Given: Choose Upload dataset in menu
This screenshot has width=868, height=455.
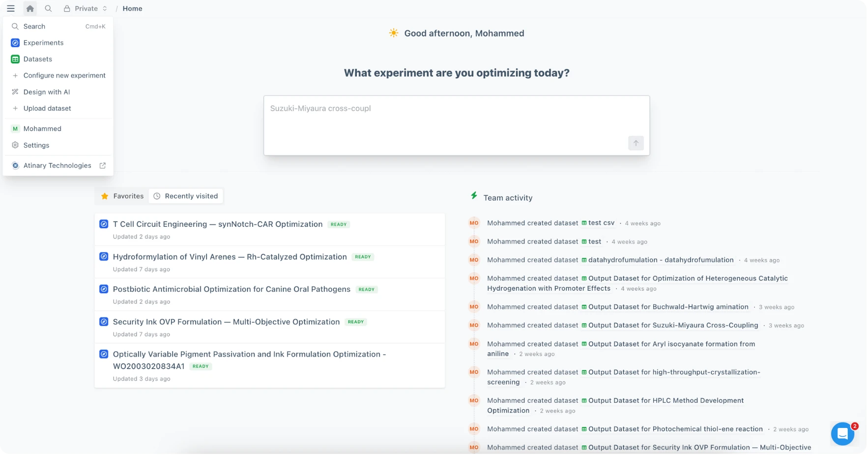Looking at the screenshot, I should coord(58,108).
